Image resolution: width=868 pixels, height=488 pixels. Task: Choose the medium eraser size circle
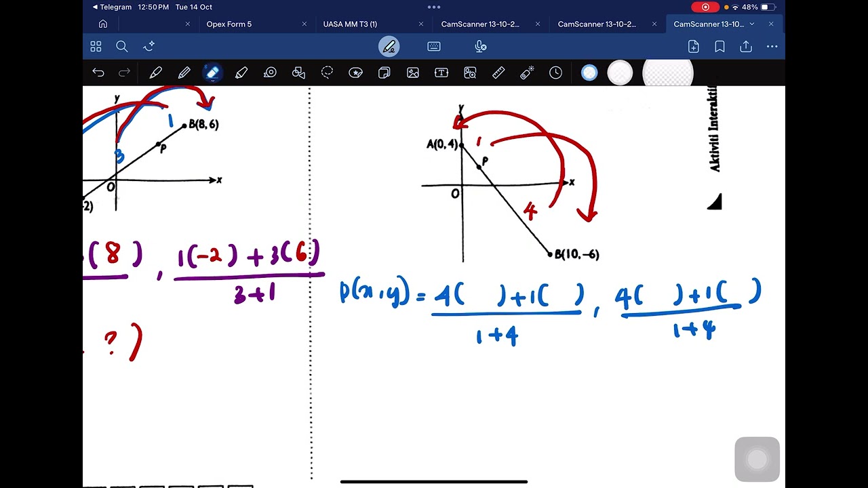click(620, 73)
